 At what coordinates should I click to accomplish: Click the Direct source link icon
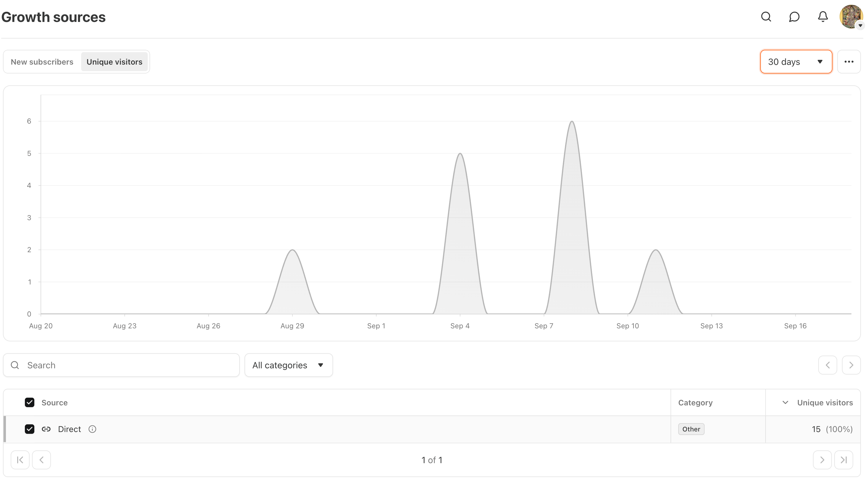tap(46, 429)
